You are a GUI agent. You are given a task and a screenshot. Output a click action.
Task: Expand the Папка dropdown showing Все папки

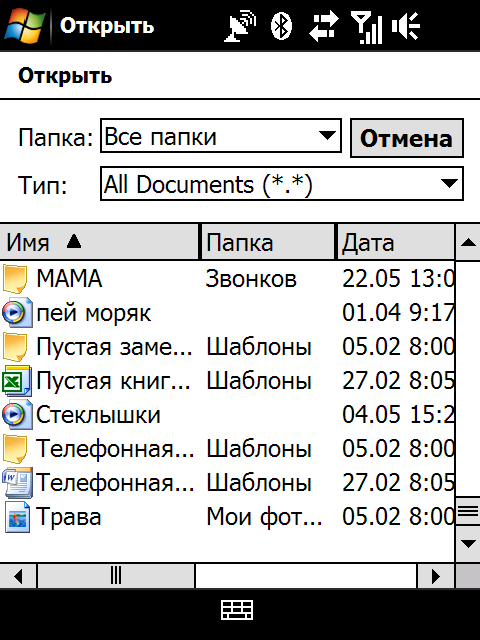(x=221, y=136)
